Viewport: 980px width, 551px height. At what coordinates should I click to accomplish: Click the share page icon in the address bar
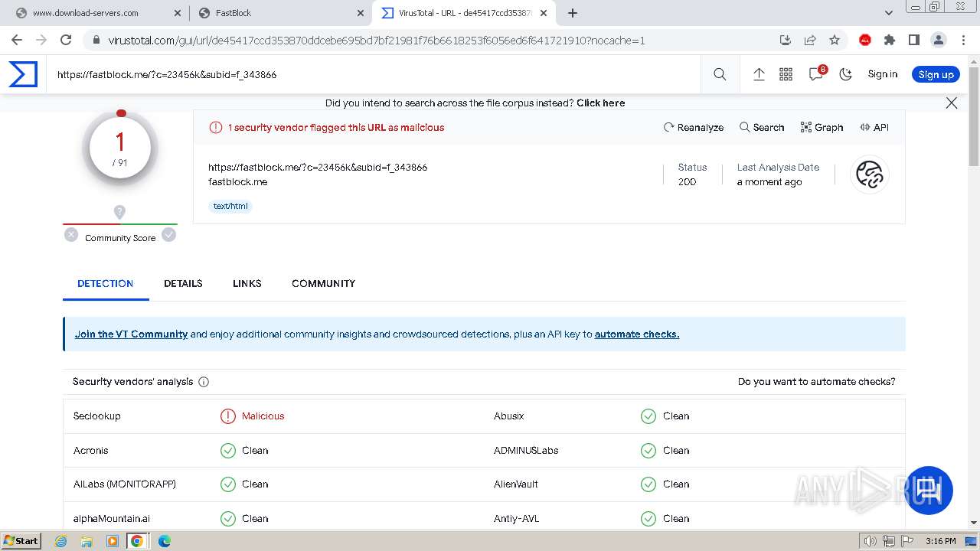(810, 40)
